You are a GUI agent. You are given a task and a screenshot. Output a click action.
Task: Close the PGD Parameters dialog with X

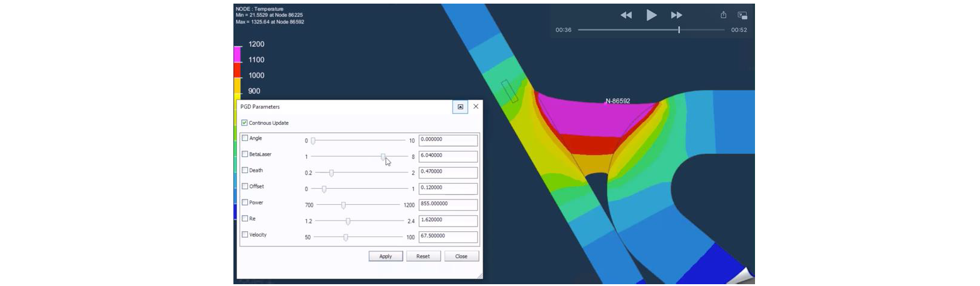(476, 106)
